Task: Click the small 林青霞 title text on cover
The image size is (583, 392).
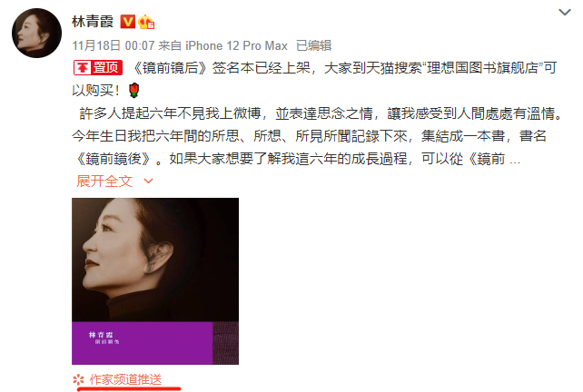Action: pyautogui.click(x=101, y=335)
